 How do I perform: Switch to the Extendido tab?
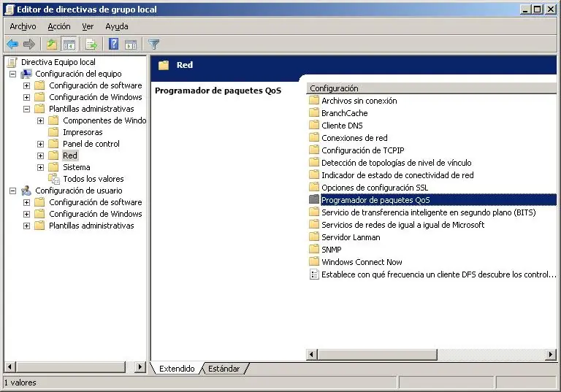[x=177, y=369]
